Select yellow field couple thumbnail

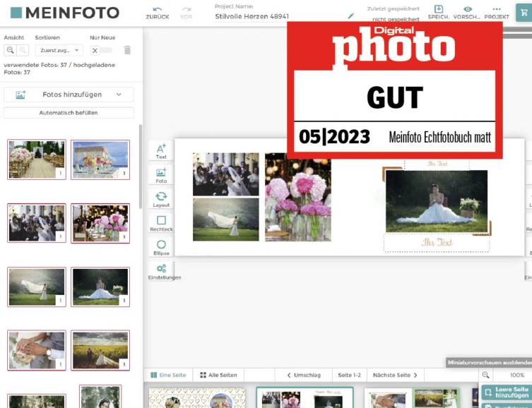click(x=100, y=350)
